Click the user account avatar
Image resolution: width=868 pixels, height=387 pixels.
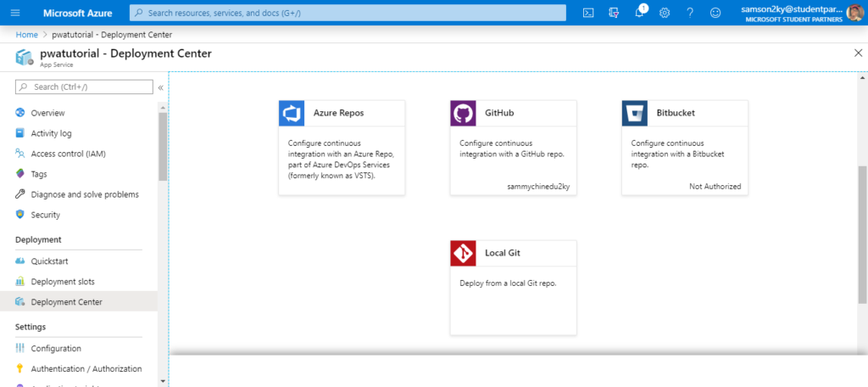coord(854,13)
